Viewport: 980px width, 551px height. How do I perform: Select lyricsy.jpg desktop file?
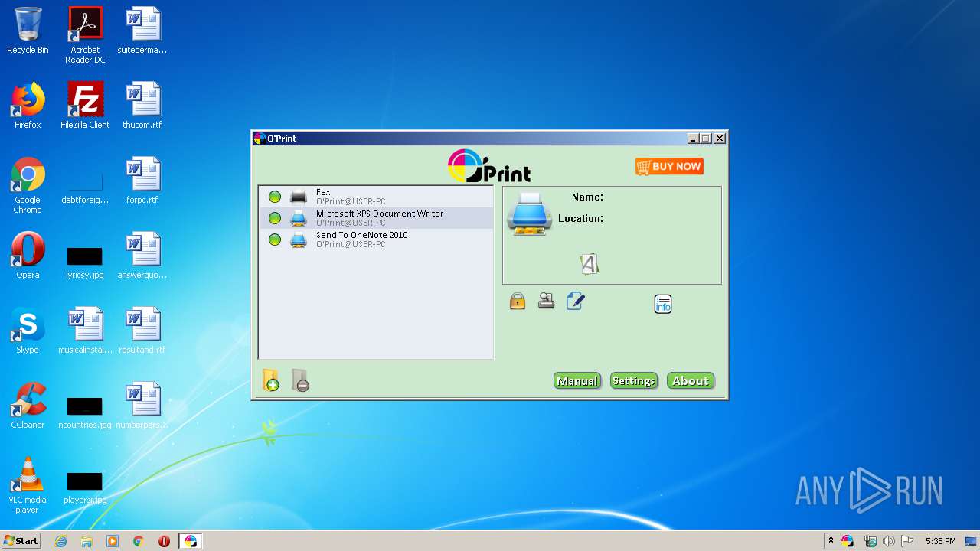pos(85,262)
